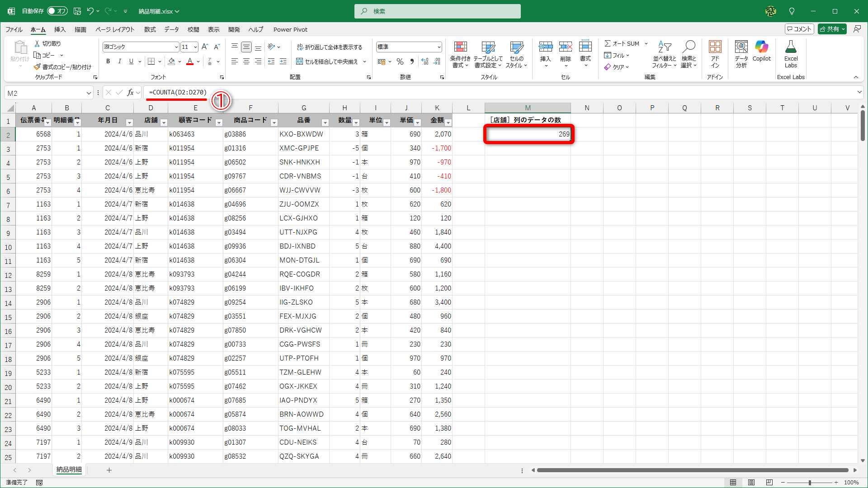Viewport: 868px width, 488px height.
Task: Switch to the データ ribbon tab
Action: click(x=171, y=29)
